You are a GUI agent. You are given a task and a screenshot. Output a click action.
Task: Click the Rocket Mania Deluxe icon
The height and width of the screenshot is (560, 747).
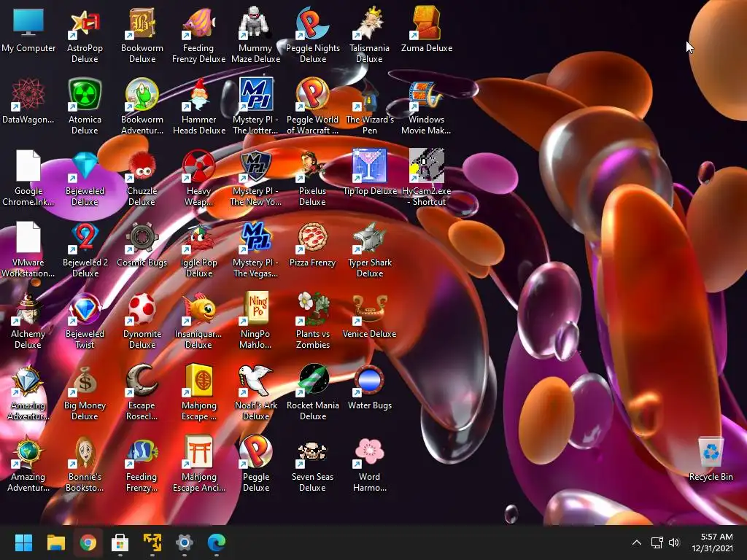tap(312, 380)
